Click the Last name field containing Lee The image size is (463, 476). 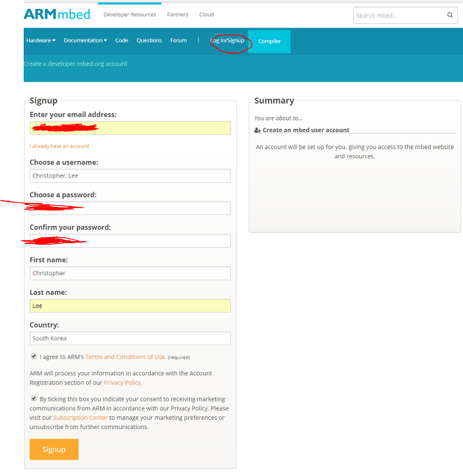coord(130,306)
